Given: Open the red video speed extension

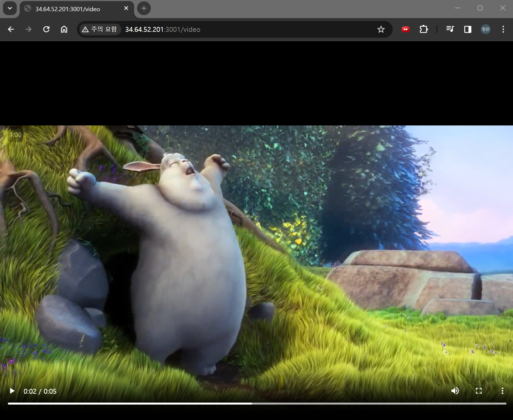Looking at the screenshot, I should tap(406, 29).
